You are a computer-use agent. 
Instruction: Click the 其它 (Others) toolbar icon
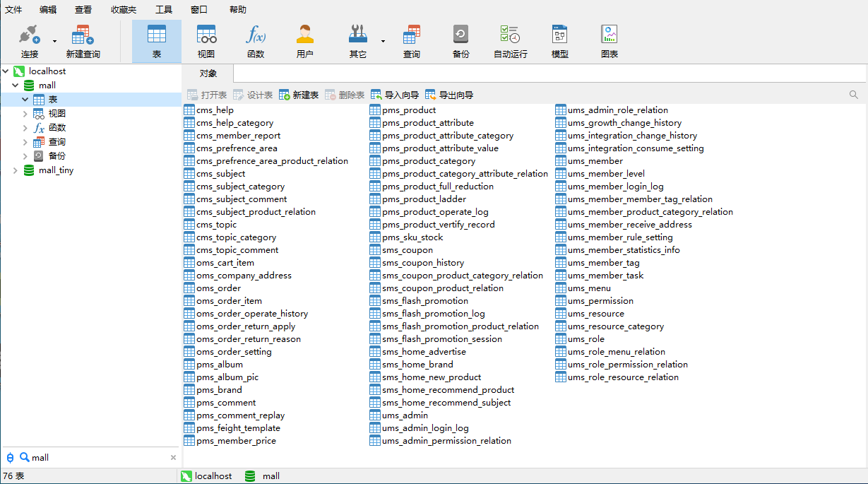pos(358,41)
